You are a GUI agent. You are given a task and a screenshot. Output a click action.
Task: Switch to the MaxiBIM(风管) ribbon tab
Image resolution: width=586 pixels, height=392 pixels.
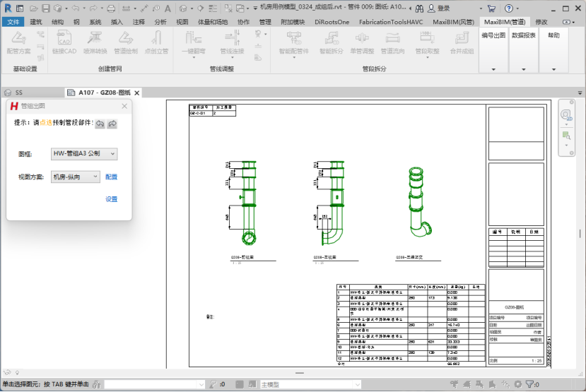pyautogui.click(x=453, y=22)
